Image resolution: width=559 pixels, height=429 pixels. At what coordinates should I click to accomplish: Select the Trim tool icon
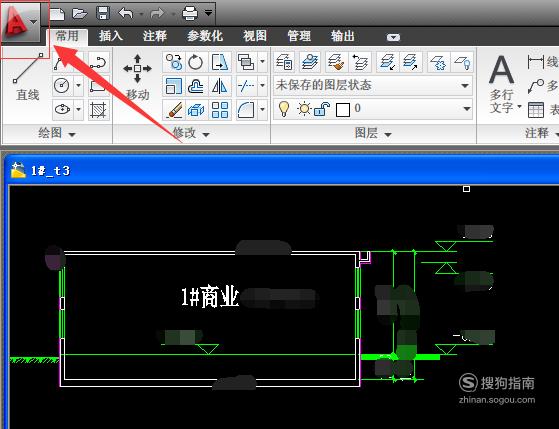pos(246,86)
